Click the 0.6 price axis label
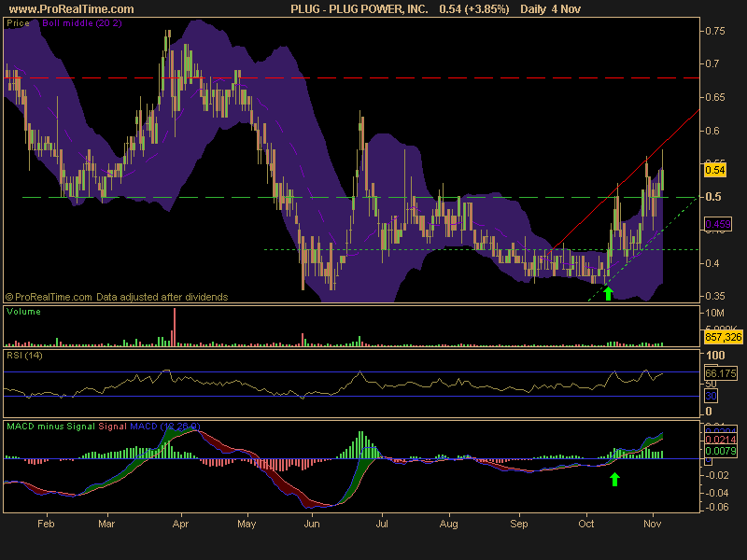 (712, 131)
